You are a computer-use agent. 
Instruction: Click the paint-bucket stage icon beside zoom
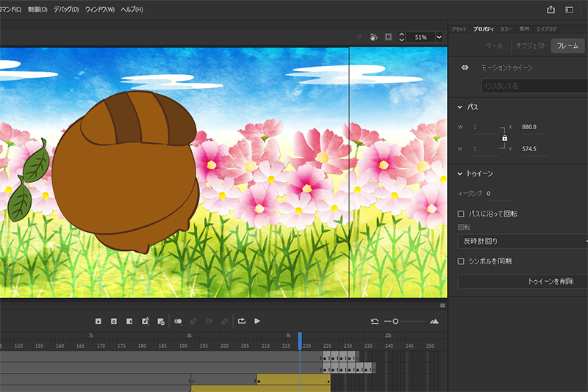point(373,37)
